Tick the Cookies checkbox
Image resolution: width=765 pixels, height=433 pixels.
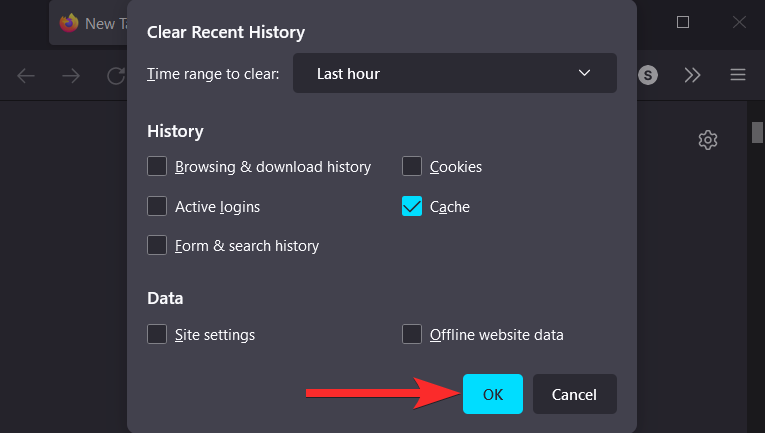[x=412, y=167]
